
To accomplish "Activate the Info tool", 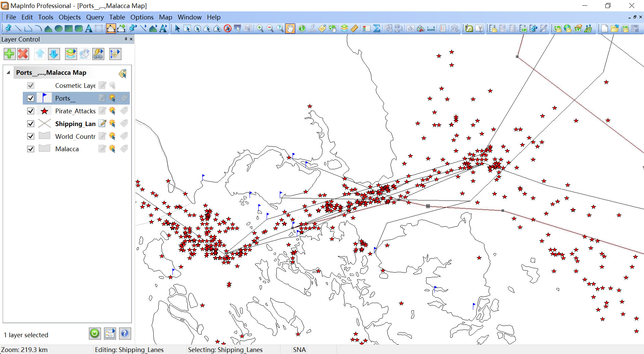I will click(302, 28).
